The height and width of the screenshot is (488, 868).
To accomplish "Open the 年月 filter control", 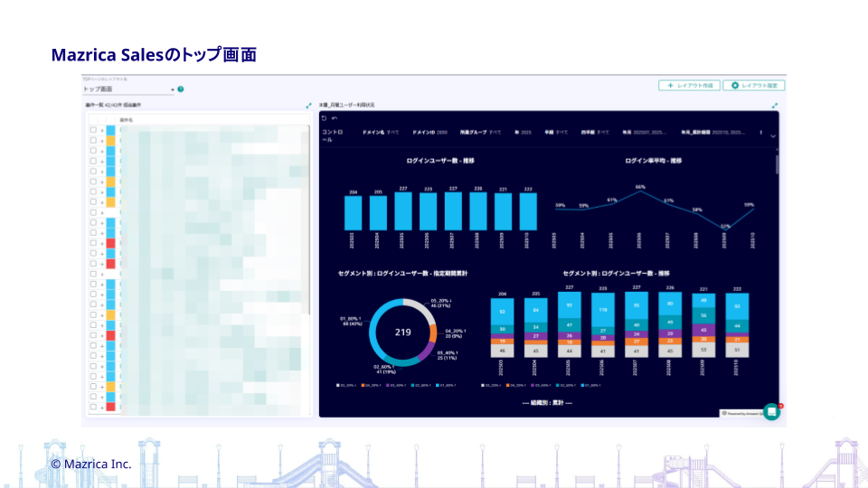I will pyautogui.click(x=644, y=132).
